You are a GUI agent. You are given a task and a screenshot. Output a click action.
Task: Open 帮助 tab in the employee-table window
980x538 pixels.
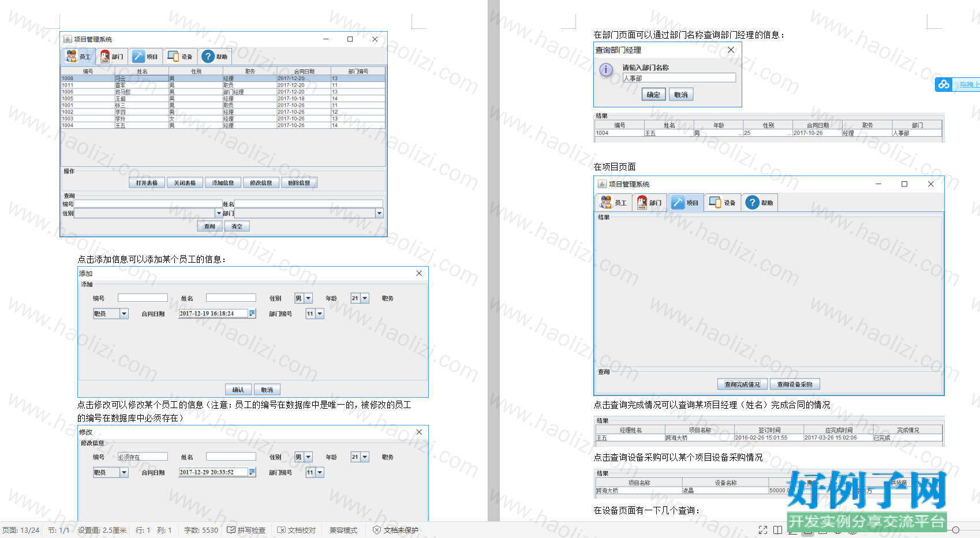click(x=215, y=57)
